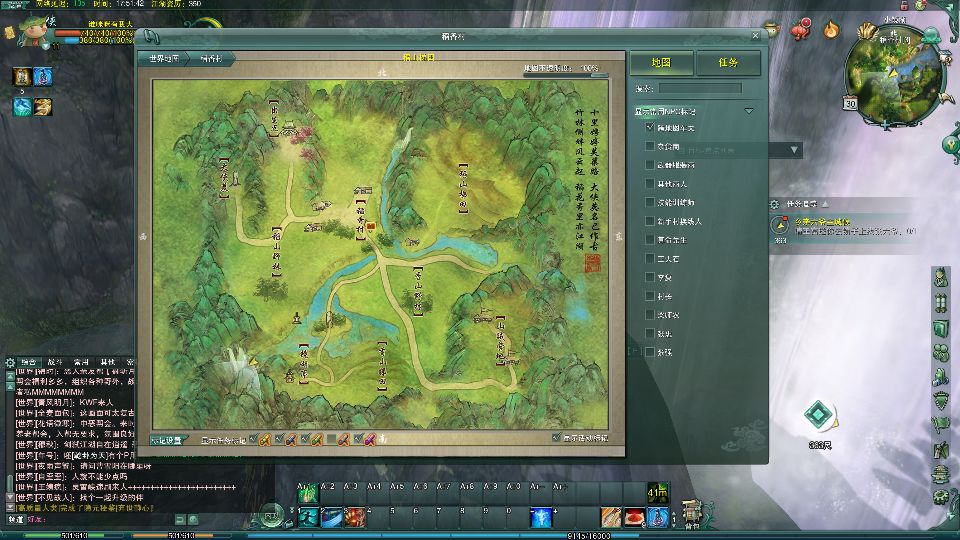Click the east 东 arrow on map edge
The width and height of the screenshot is (960, 540).
618,236
